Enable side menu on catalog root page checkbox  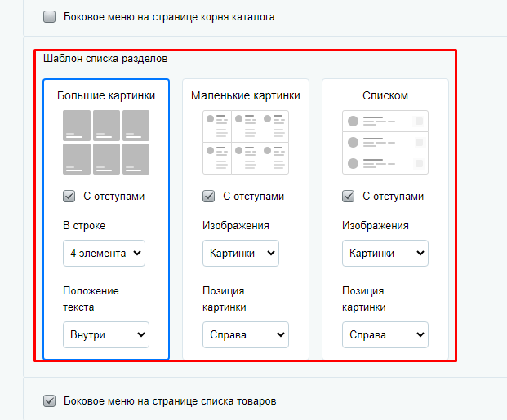pos(50,17)
